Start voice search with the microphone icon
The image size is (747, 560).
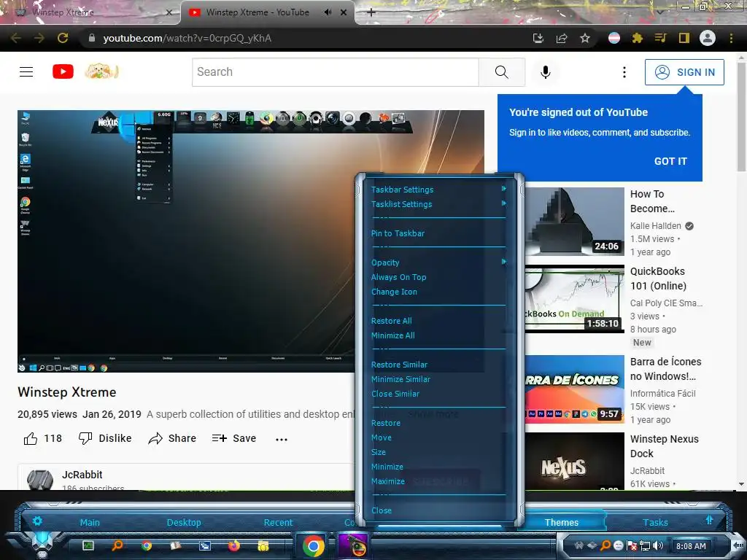pos(546,72)
